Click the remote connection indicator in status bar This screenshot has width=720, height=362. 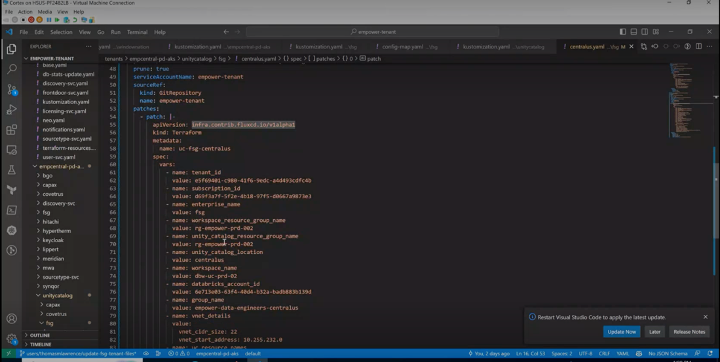pos(8,353)
